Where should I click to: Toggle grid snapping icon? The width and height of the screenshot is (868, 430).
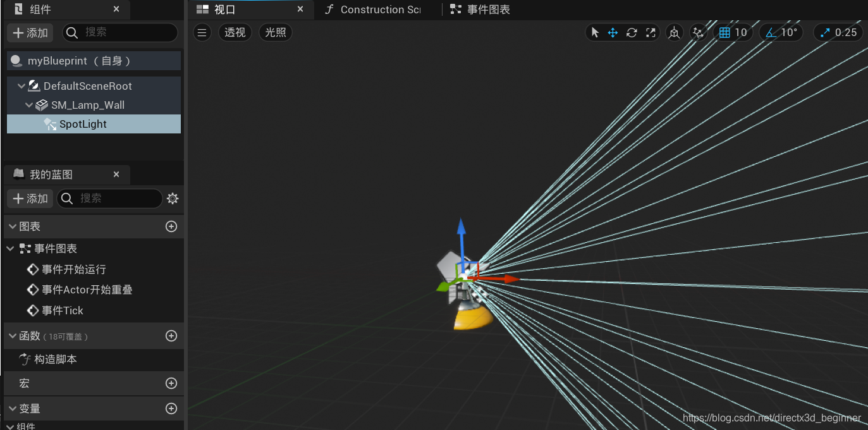click(x=724, y=33)
